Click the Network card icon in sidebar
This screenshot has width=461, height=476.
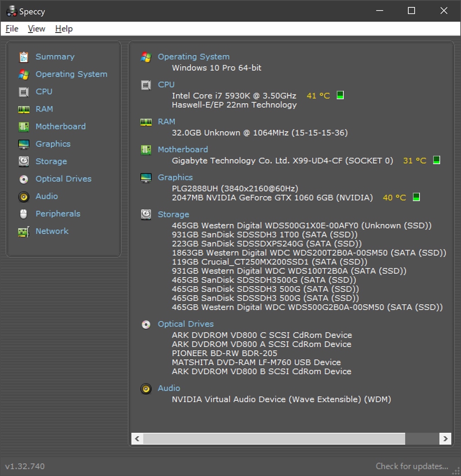coord(24,231)
